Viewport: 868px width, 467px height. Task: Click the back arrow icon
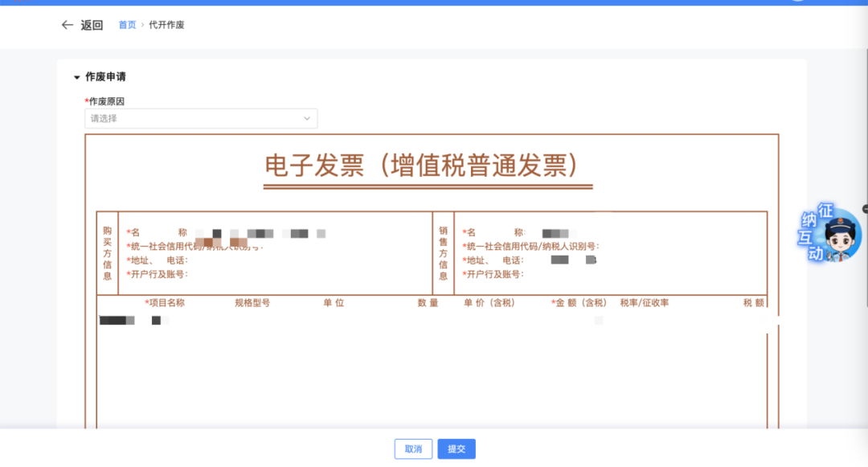point(67,25)
